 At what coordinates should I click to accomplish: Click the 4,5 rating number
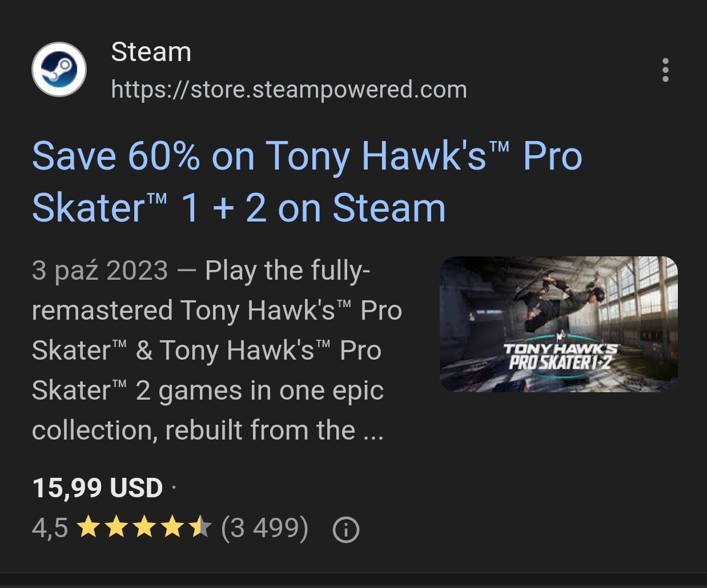pos(50,527)
